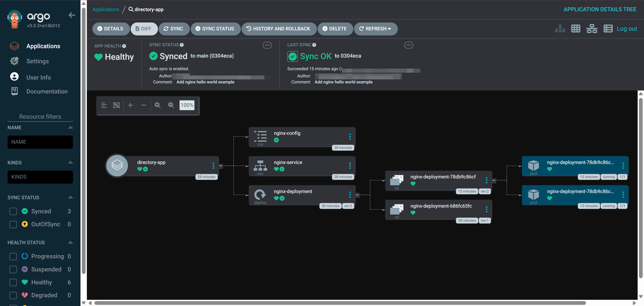
Task: Switch to pods grid view icon
Action: [576, 29]
